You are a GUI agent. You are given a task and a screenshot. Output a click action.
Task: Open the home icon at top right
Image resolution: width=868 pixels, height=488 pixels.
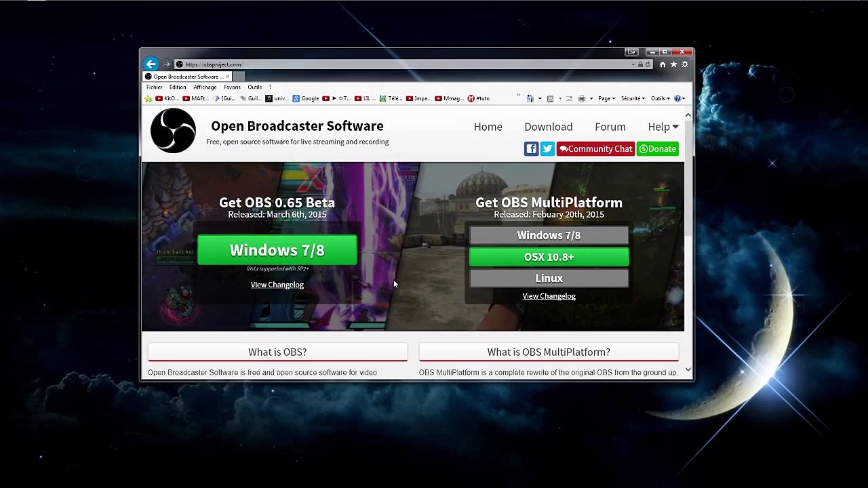pos(663,64)
